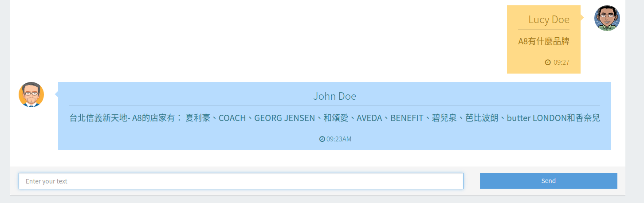Screen dimensions: 644x203
Task: Click the Lucy Doe name heading
Action: 549,20
